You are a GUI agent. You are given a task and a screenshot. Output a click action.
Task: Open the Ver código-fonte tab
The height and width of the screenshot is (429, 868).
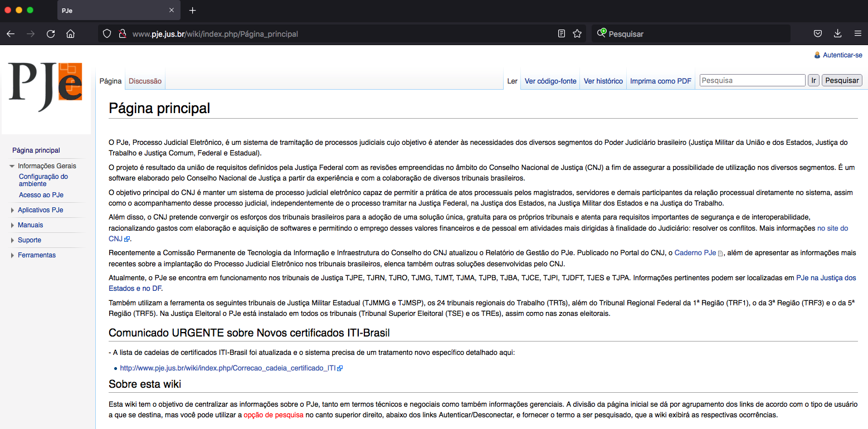coord(550,81)
